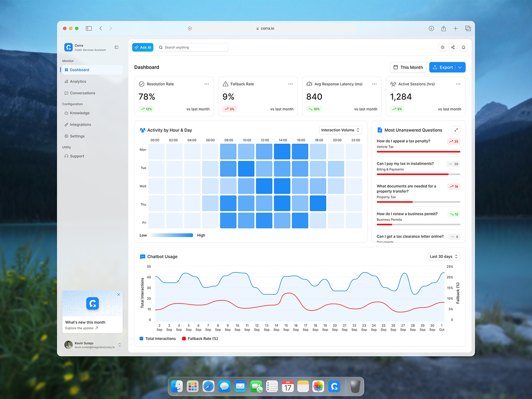Open notifications bell icon
Screen dimensions: 532x399
[464, 47]
